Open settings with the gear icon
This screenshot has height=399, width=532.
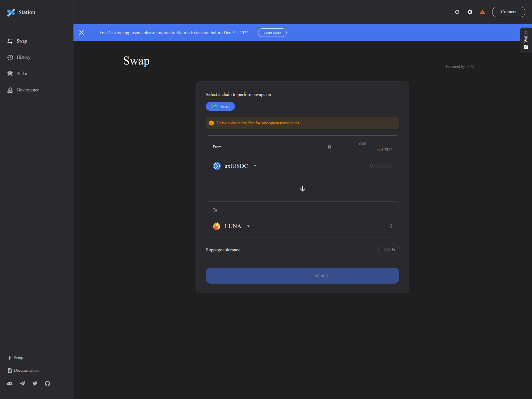pyautogui.click(x=470, y=12)
